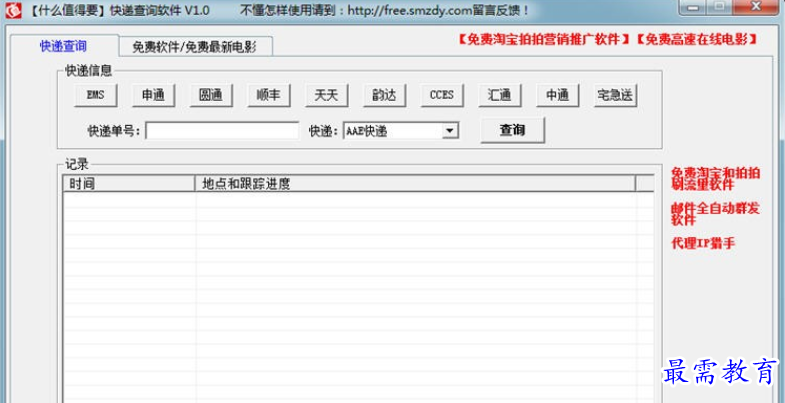Open the 免费淘宝拍拍营销推广软件 link
The height and width of the screenshot is (403, 785).
point(545,39)
